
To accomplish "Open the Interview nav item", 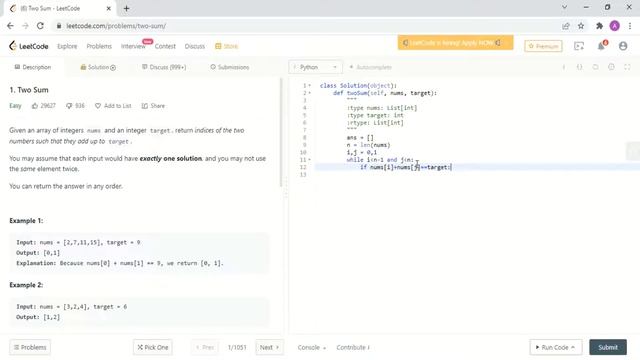I will coord(133,46).
